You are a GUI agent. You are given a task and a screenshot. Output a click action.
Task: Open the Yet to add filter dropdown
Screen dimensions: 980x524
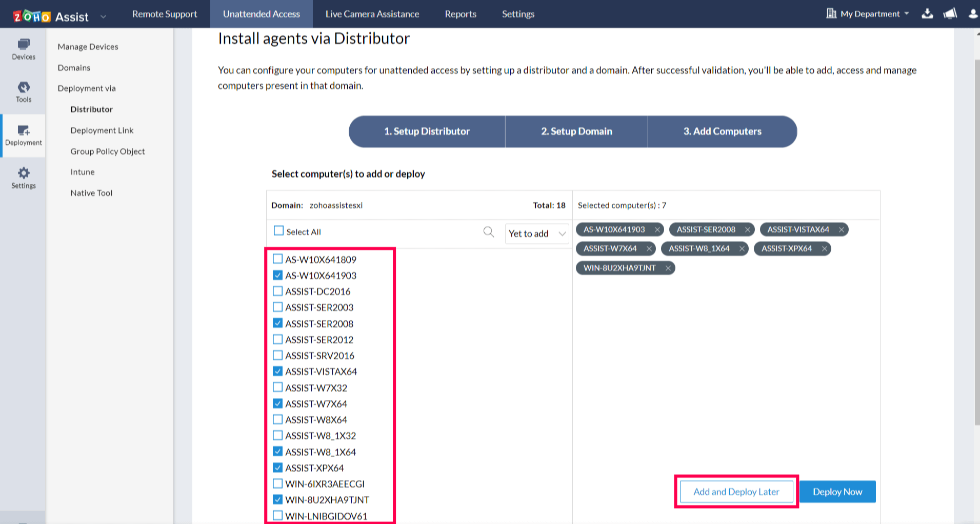tap(536, 234)
